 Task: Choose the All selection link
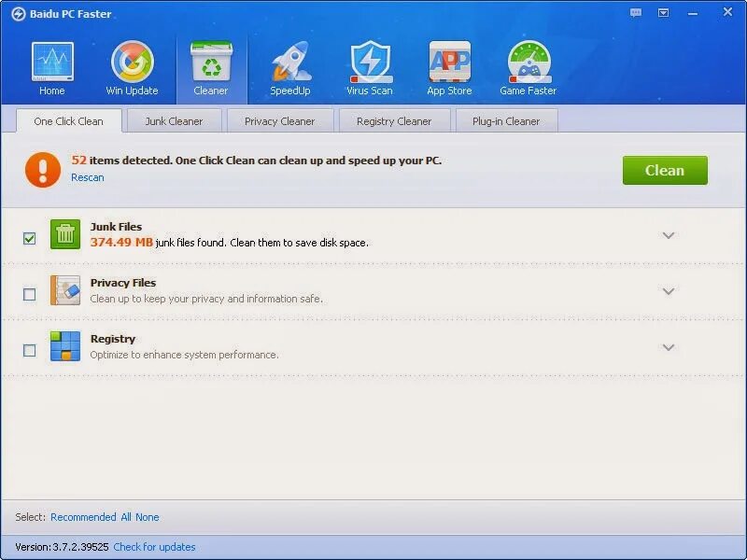(x=126, y=517)
